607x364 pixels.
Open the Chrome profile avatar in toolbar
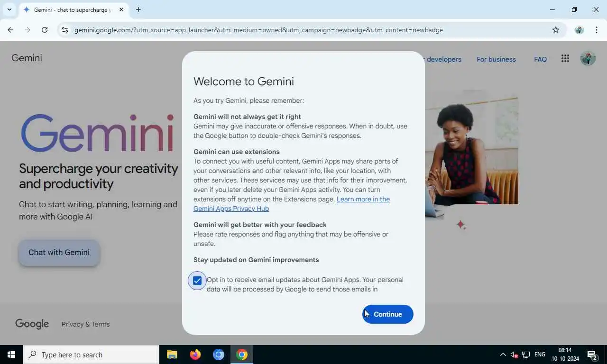click(x=579, y=30)
